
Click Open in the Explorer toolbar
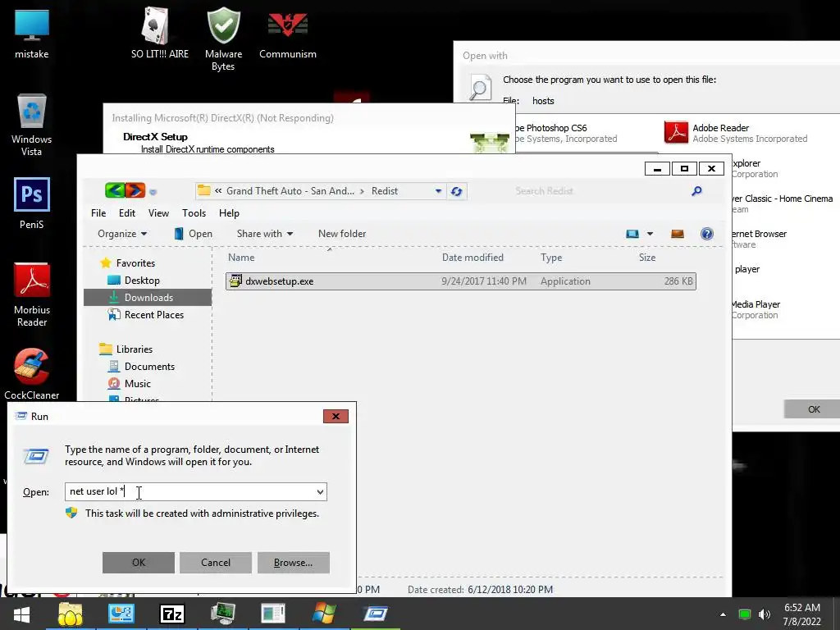pyautogui.click(x=194, y=234)
